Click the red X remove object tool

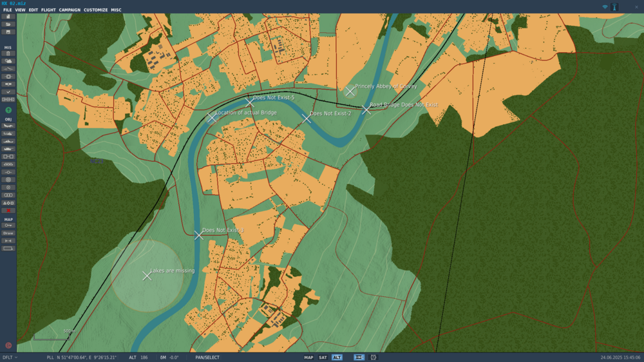[8, 211]
